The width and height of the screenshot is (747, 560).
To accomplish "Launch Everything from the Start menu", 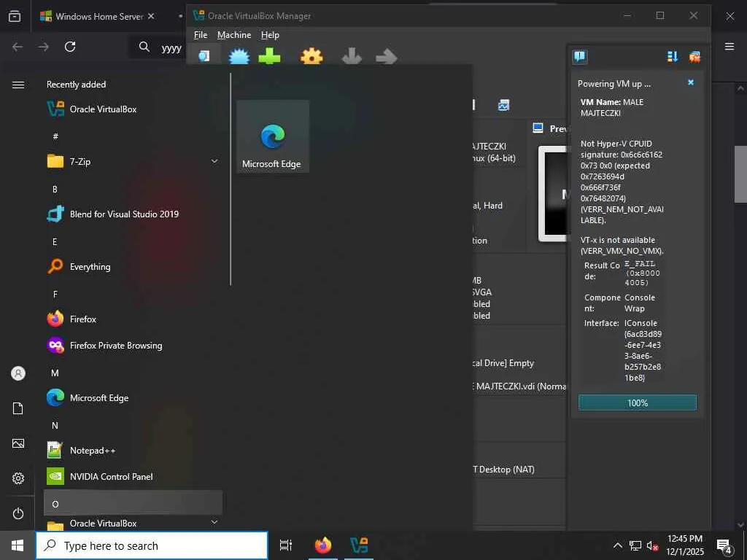I will pyautogui.click(x=133, y=266).
